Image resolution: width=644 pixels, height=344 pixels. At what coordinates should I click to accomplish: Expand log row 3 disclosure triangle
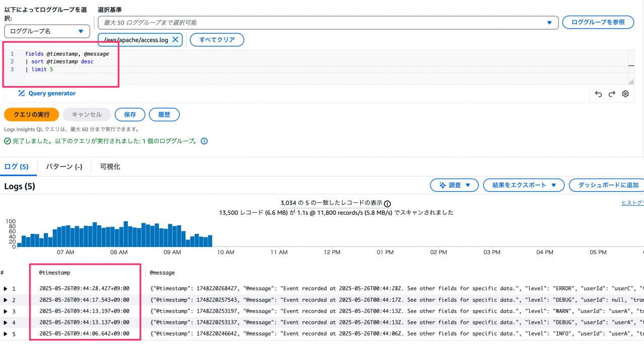[6, 311]
